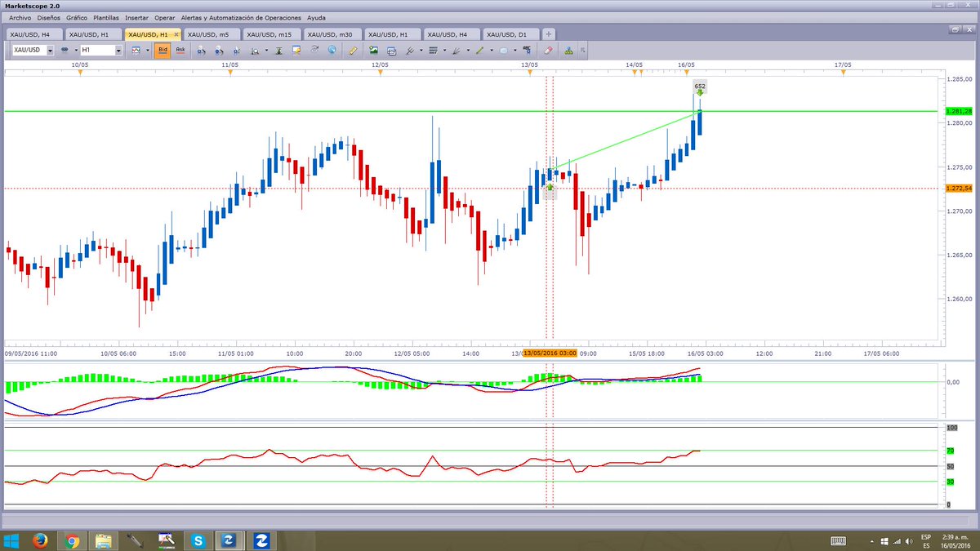This screenshot has width=980, height=551.
Task: Open the Archivo menu
Action: point(20,17)
